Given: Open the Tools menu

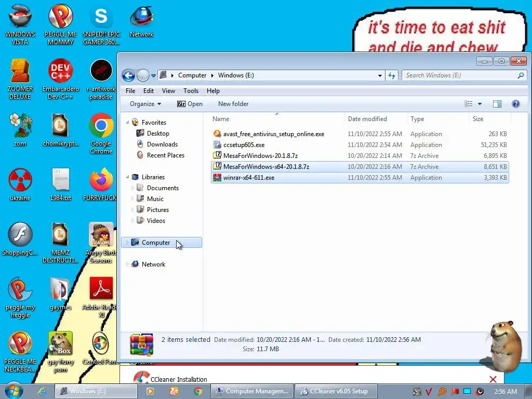Looking at the screenshot, I should (x=191, y=91).
